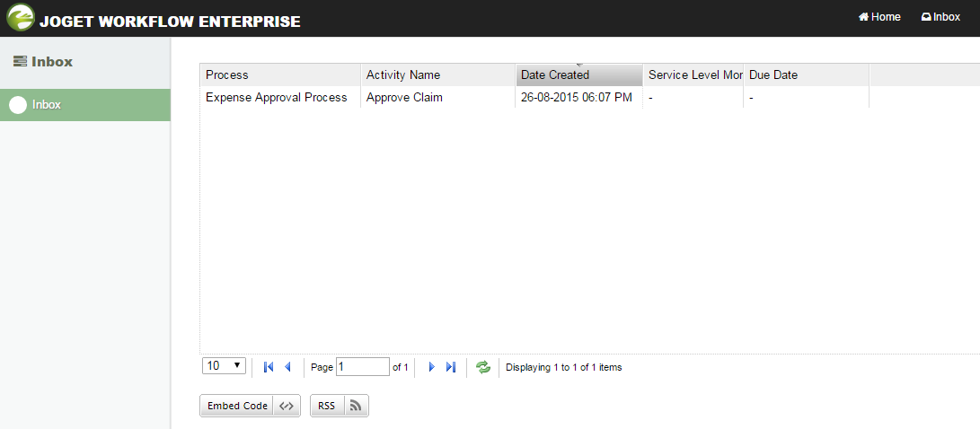
Task: Open Inbox in top navigation
Action: (940, 17)
